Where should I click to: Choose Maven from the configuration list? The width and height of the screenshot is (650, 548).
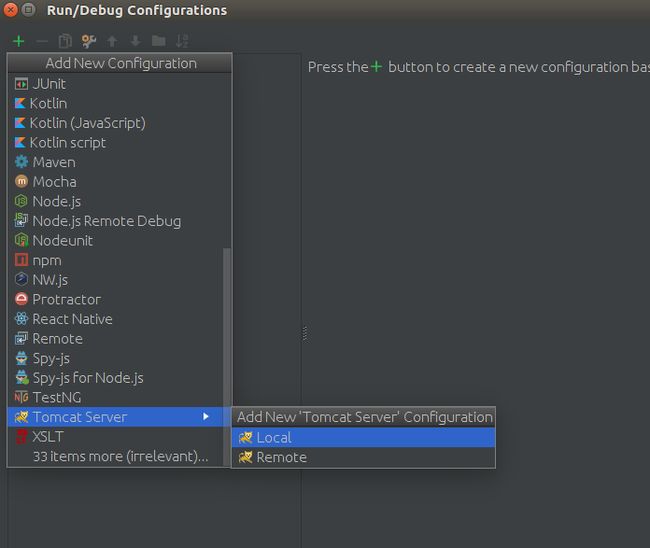coord(116,162)
